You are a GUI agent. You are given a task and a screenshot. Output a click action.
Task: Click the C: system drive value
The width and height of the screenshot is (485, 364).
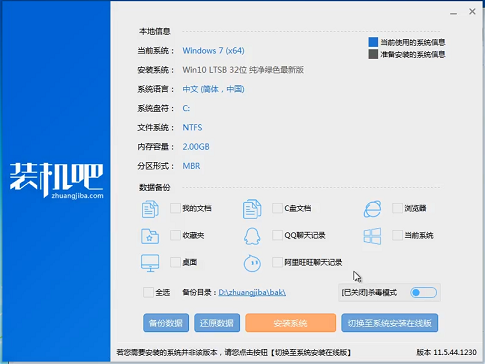186,108
